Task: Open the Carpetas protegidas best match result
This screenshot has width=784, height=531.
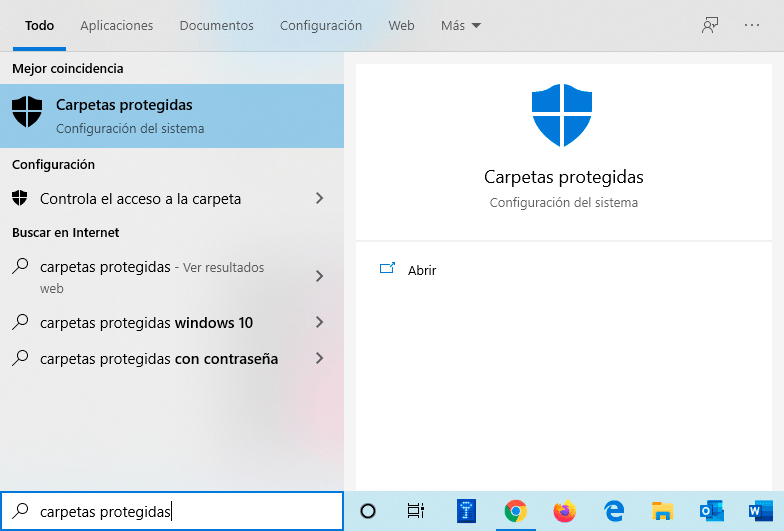Action: click(x=172, y=116)
